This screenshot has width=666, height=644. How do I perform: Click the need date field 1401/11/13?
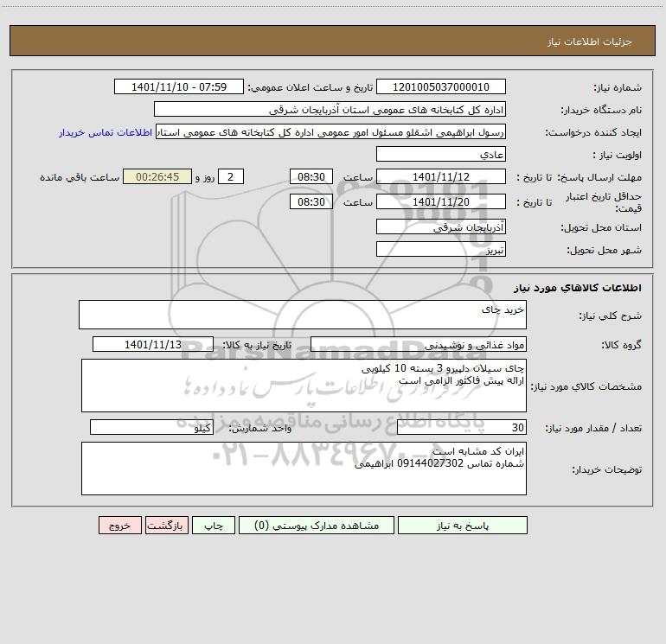[153, 344]
